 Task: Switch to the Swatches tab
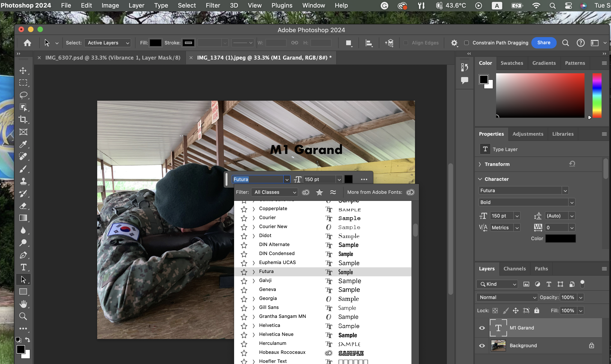pyautogui.click(x=512, y=63)
